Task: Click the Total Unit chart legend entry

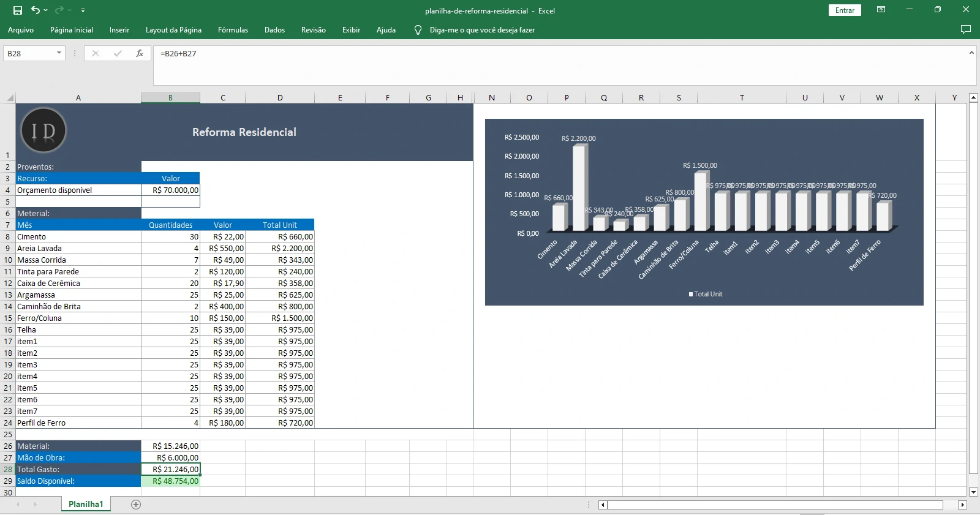Action: coord(706,295)
